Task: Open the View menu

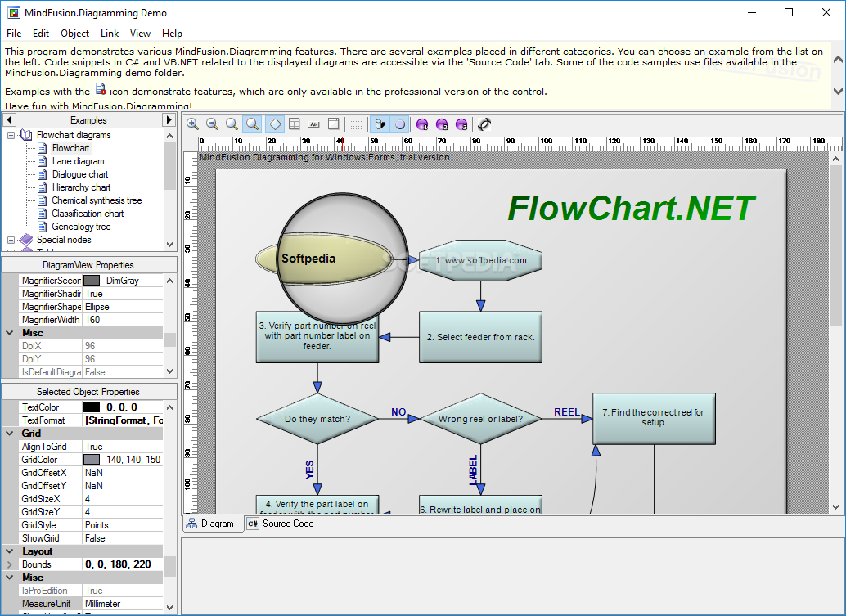Action: coord(140,34)
